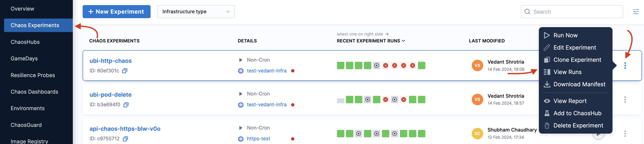The height and width of the screenshot is (144, 644).
Task: Click Download Manifest menu option
Action: pos(579,84)
